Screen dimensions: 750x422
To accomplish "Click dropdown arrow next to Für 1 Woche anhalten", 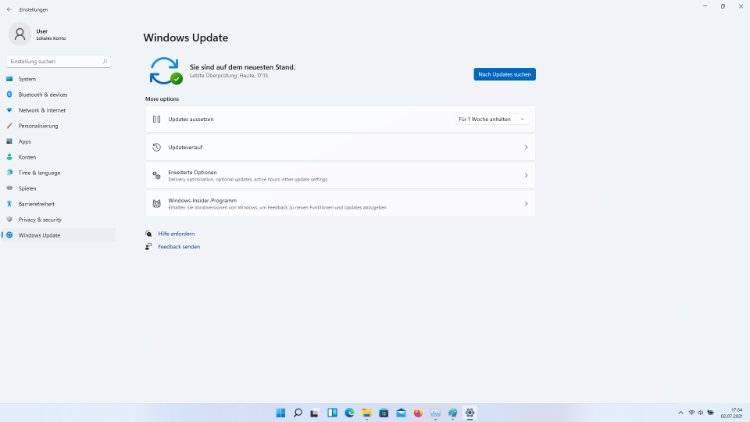I will [522, 119].
